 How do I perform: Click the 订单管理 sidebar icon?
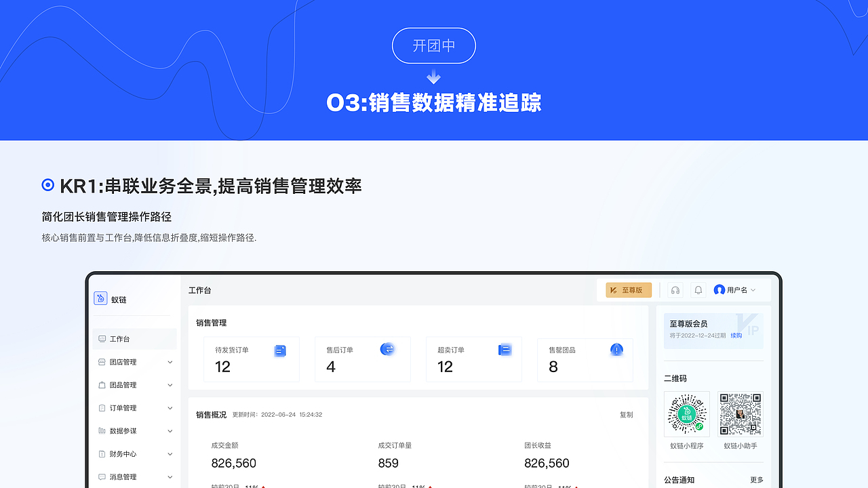102,408
